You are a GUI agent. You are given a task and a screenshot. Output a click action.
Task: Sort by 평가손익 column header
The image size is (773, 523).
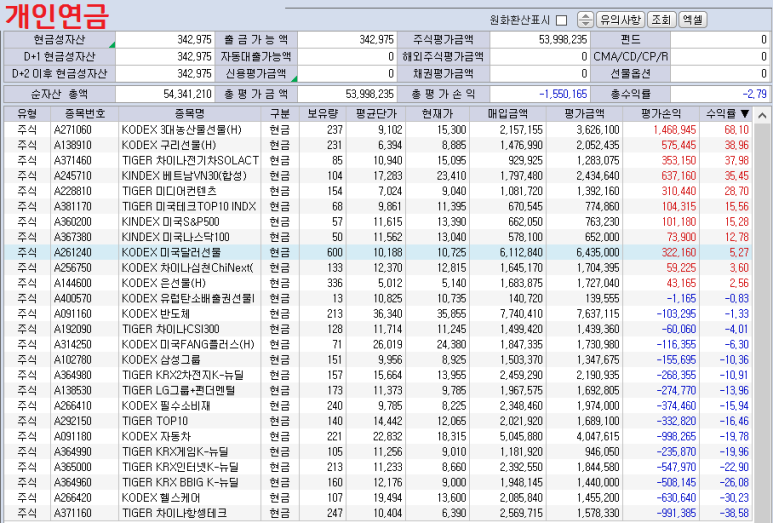point(661,114)
